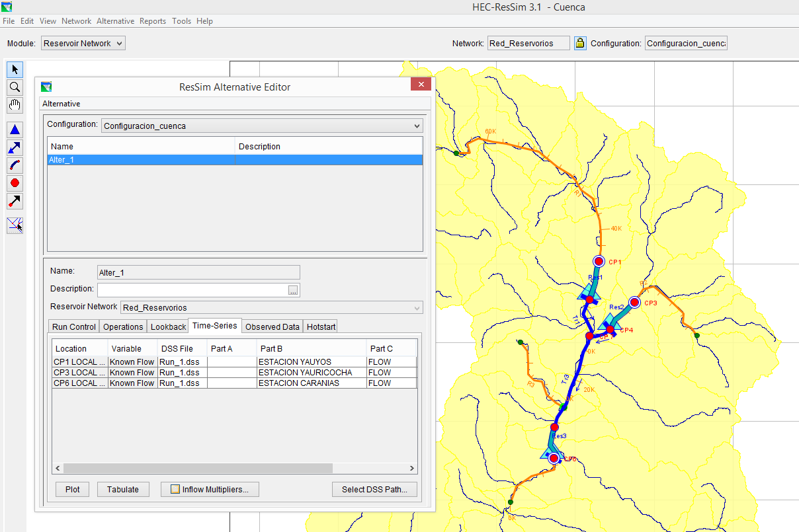Click the Network field Red_Reservorios in toolbar
The width and height of the screenshot is (799, 532).
tap(528, 43)
